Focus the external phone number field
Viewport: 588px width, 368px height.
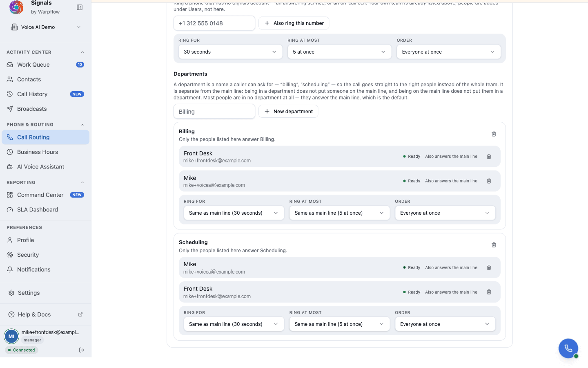pos(214,23)
